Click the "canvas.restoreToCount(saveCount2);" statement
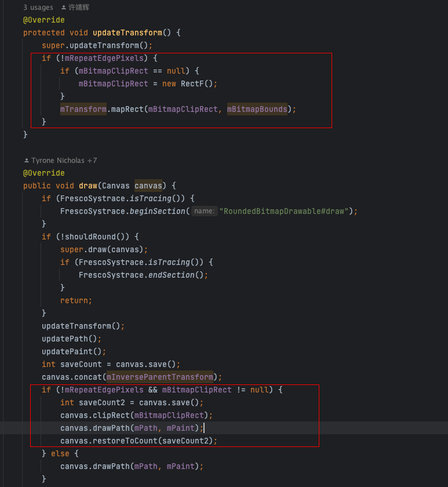This screenshot has width=448, height=487. tap(139, 441)
